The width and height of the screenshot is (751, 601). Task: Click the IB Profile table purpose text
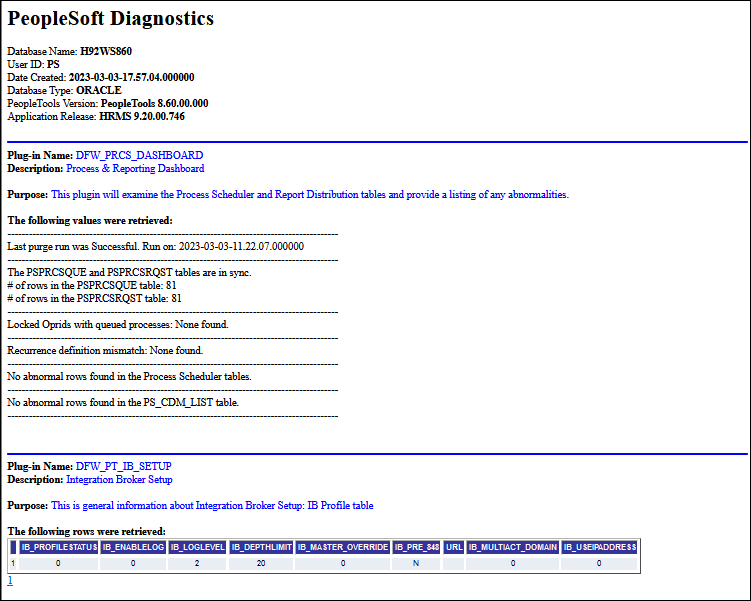(212, 505)
